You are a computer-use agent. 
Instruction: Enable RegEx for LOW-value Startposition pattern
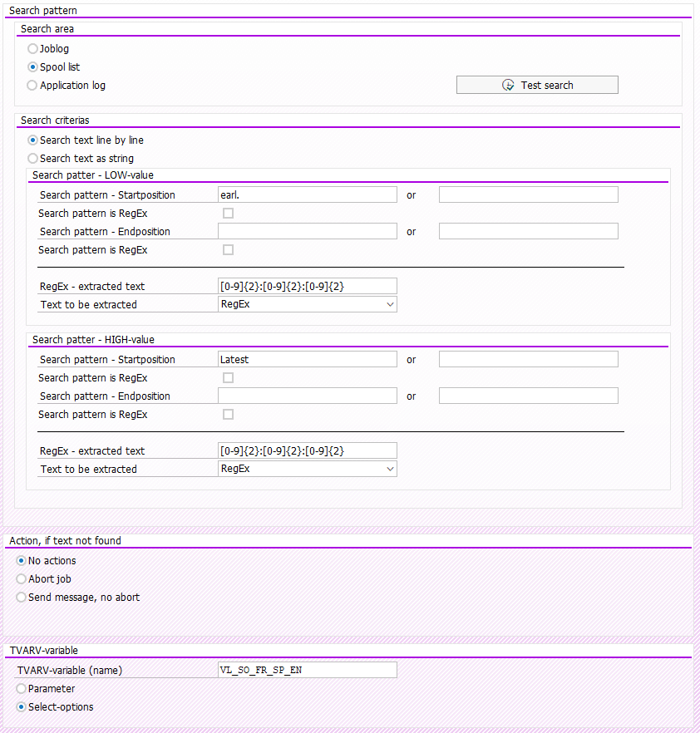click(x=228, y=213)
